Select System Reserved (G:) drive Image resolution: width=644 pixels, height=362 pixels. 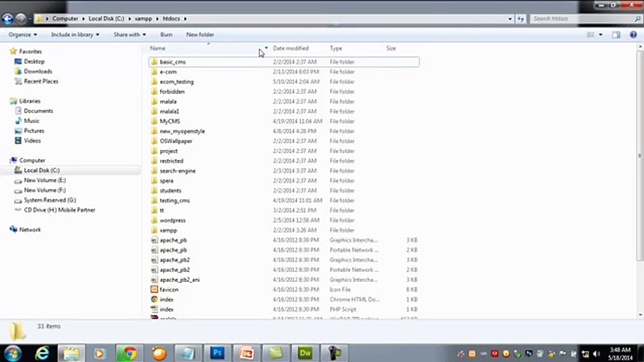click(50, 200)
